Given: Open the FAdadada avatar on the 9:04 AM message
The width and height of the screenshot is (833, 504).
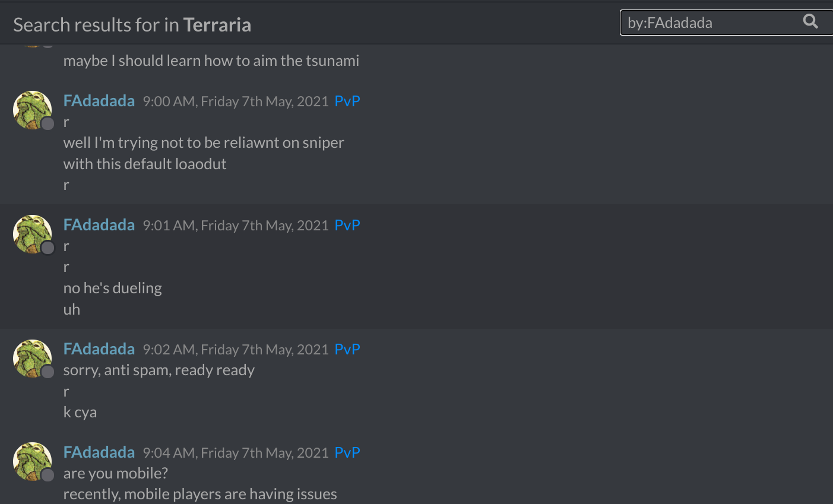Looking at the screenshot, I should click(32, 462).
